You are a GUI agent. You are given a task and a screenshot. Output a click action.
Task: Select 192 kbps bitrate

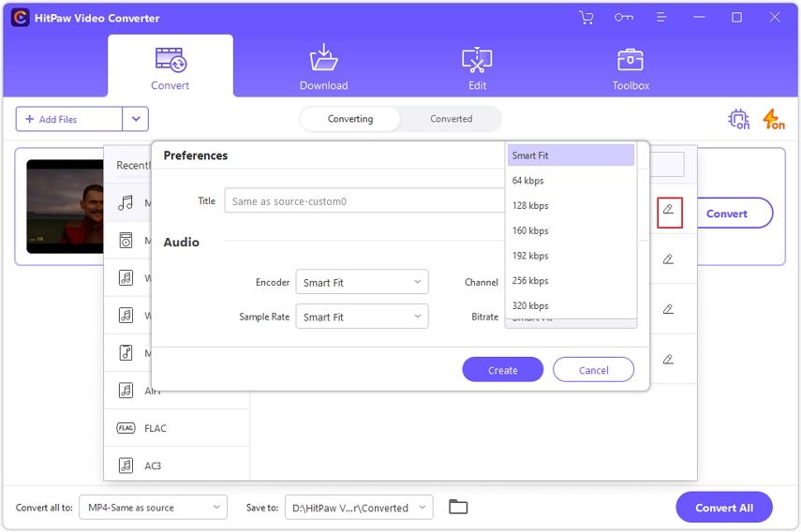(571, 256)
